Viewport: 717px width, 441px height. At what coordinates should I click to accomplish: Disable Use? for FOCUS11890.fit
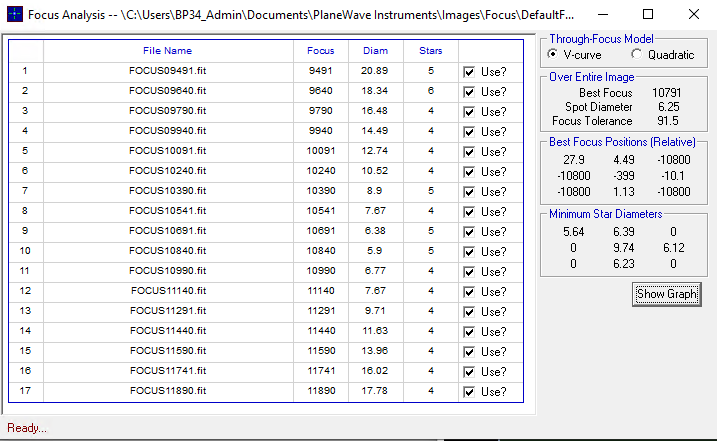click(469, 392)
